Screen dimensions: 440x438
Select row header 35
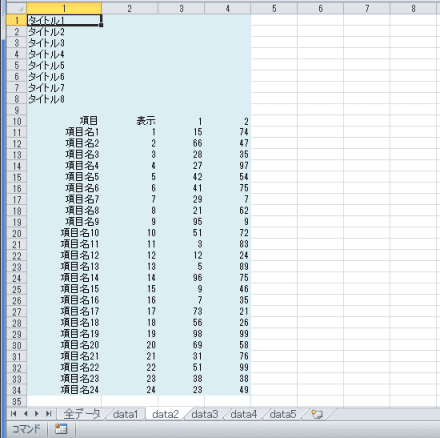17,402
